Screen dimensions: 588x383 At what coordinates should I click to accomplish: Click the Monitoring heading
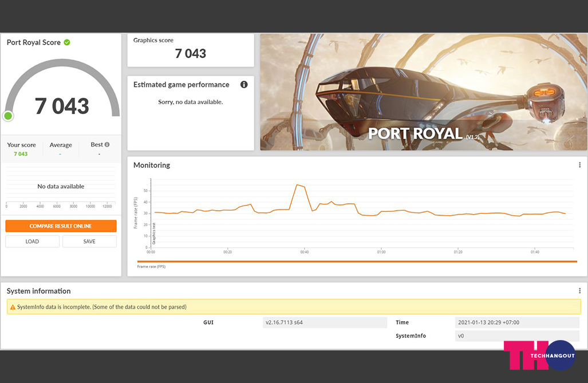point(152,165)
